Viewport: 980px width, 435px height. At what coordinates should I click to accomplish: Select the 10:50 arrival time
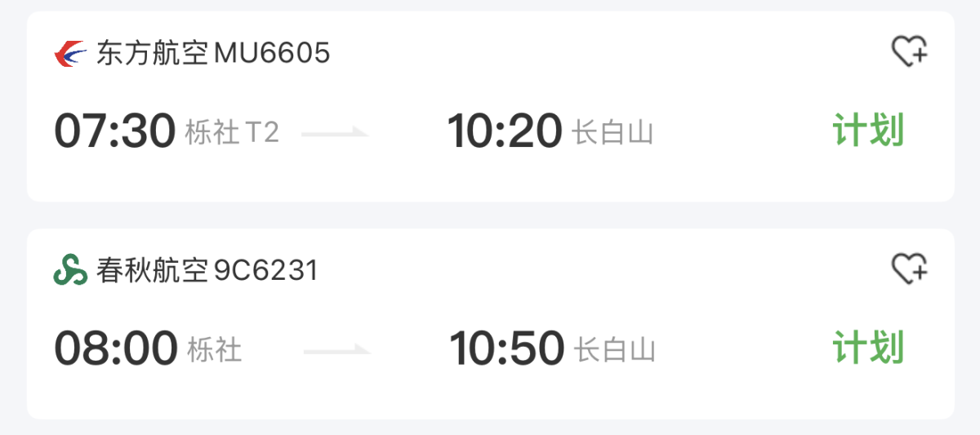click(506, 348)
